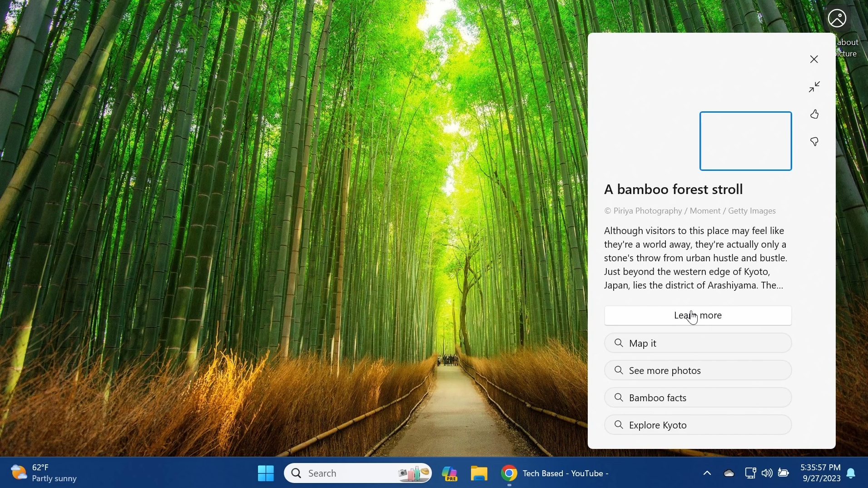Select the Map it search link

point(698,343)
